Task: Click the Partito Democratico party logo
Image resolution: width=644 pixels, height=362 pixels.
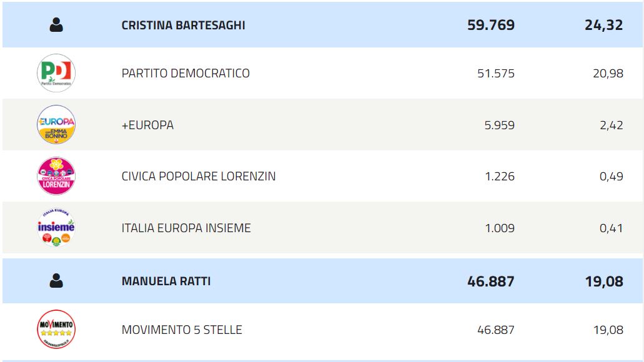Action: [56, 73]
